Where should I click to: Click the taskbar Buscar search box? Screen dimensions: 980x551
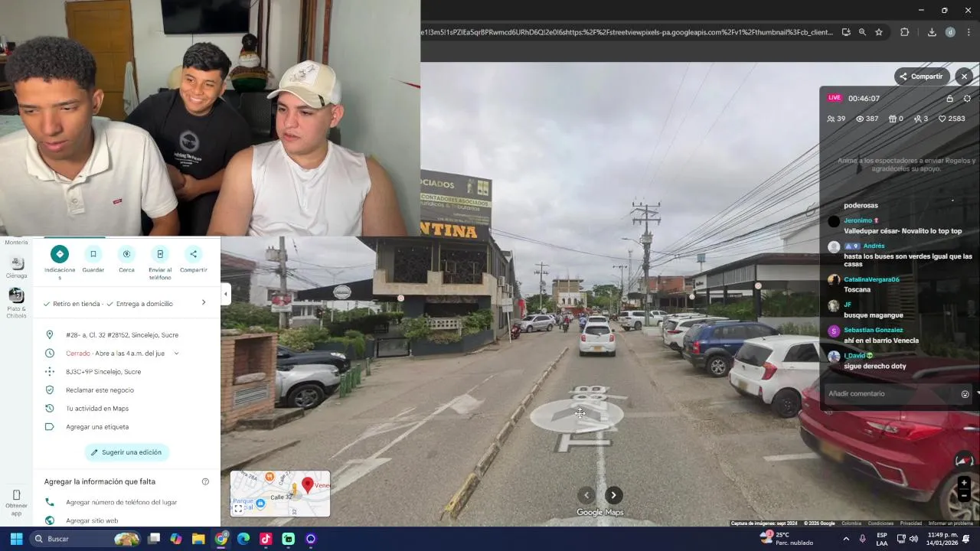(87, 539)
